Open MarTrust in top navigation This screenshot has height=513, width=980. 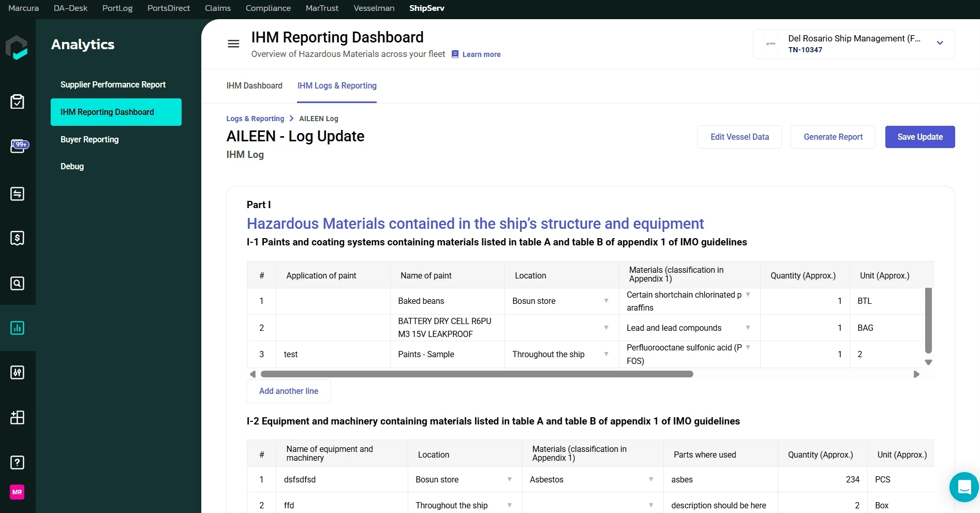[x=322, y=8]
